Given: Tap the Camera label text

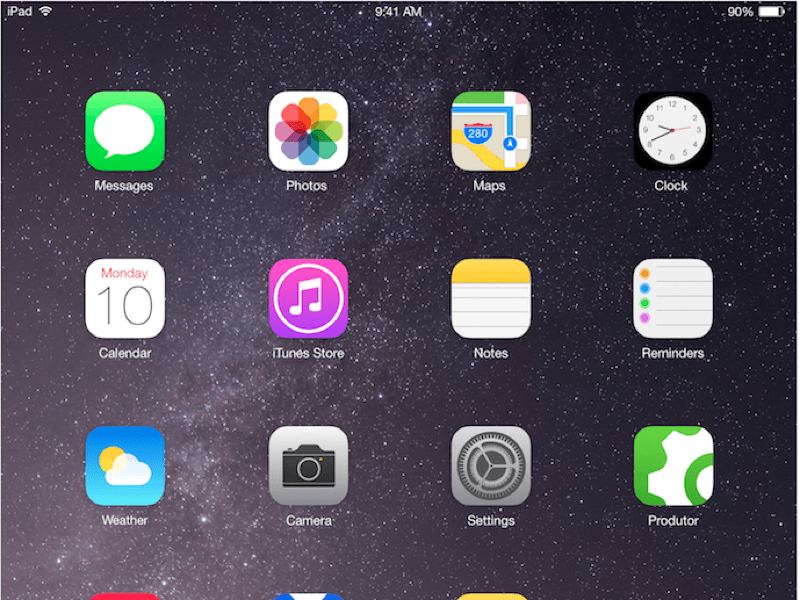Looking at the screenshot, I should [x=309, y=520].
